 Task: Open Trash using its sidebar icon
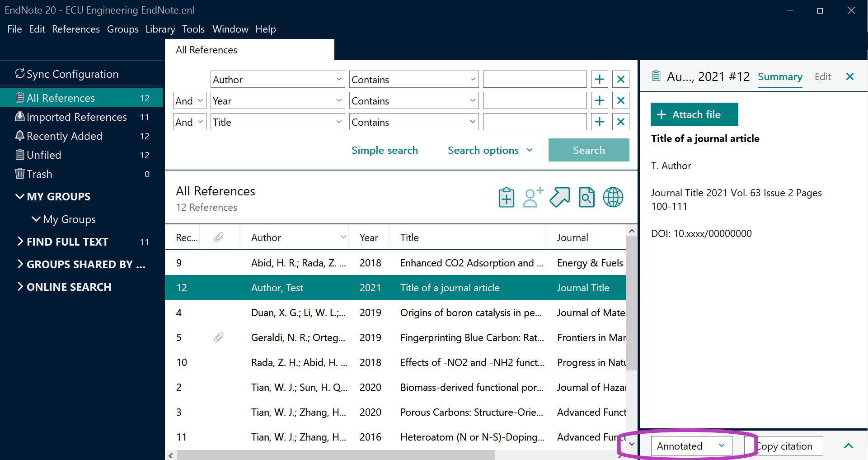pyautogui.click(x=19, y=174)
